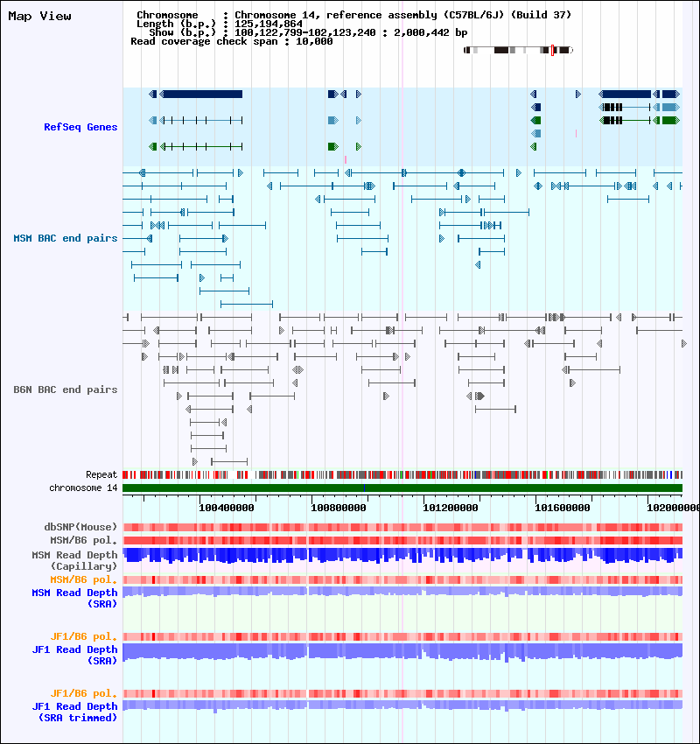Click the chromosome 14 track label
700x744 pixels.
point(83,488)
